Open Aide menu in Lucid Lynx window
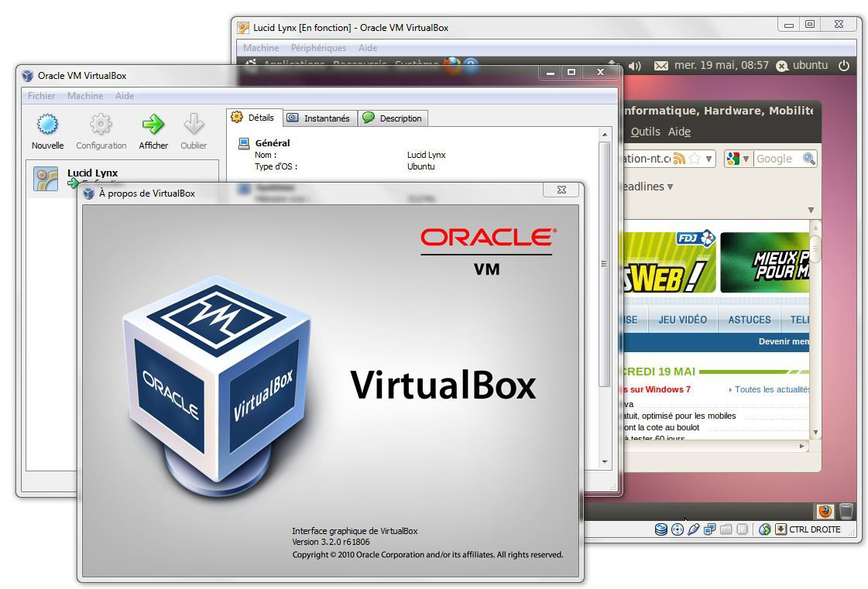This screenshot has width=868, height=589. point(368,48)
